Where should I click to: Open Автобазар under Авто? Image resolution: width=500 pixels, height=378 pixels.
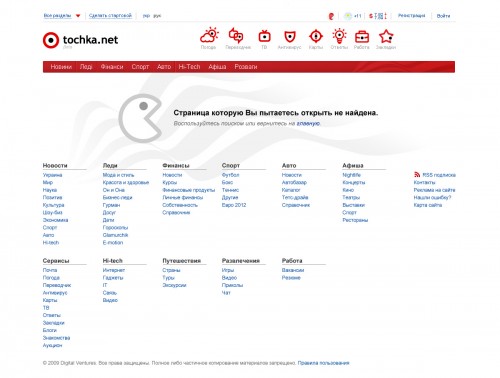(294, 182)
